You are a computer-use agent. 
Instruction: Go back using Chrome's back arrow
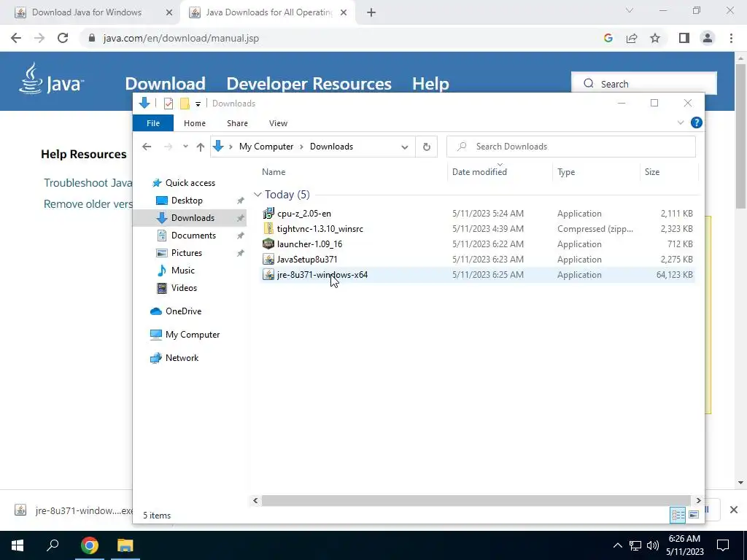pos(16,38)
